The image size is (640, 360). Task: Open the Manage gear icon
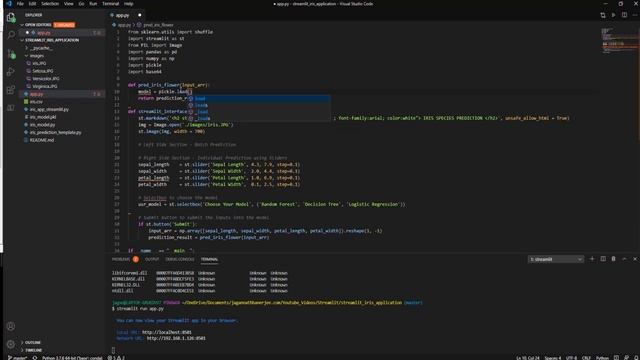(11, 344)
